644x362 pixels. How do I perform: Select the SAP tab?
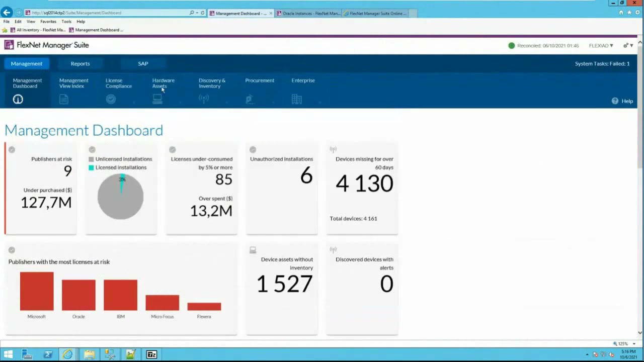coord(143,64)
